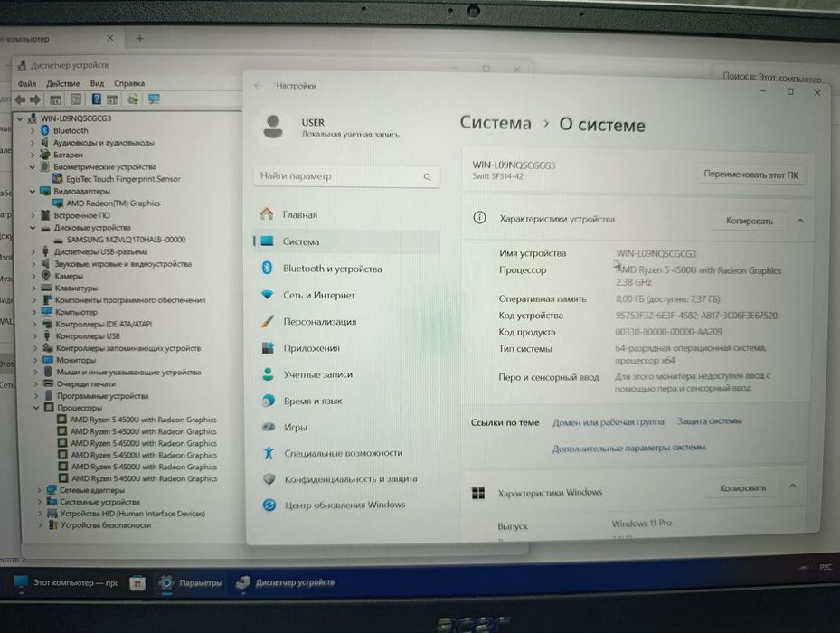Click the info icon beside Характеристики устройства
This screenshot has height=633, width=840.
point(479,218)
